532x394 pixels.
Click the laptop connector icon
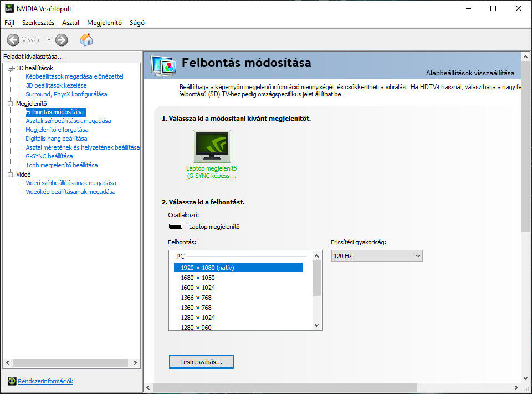click(x=176, y=226)
